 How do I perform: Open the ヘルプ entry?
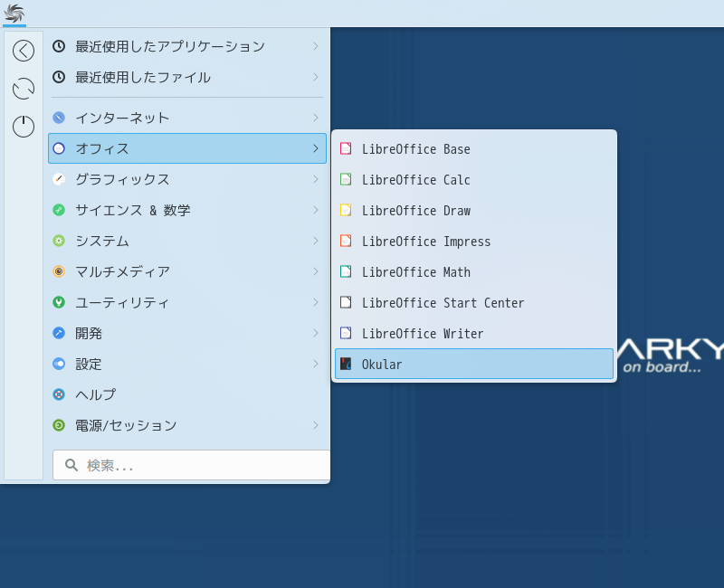[187, 394]
